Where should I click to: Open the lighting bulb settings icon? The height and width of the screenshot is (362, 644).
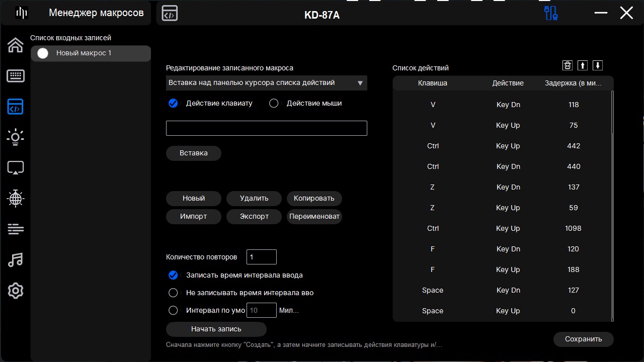coord(16,137)
